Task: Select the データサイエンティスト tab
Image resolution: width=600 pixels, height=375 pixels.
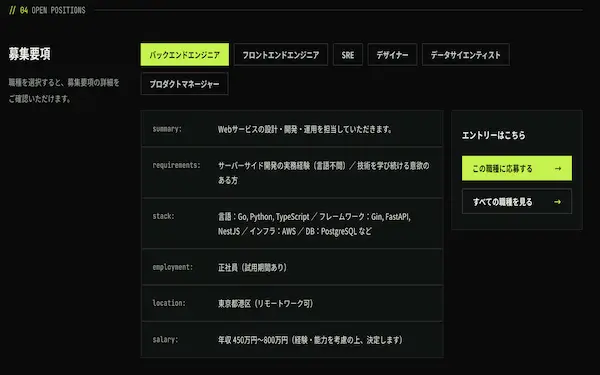Action: point(465,55)
